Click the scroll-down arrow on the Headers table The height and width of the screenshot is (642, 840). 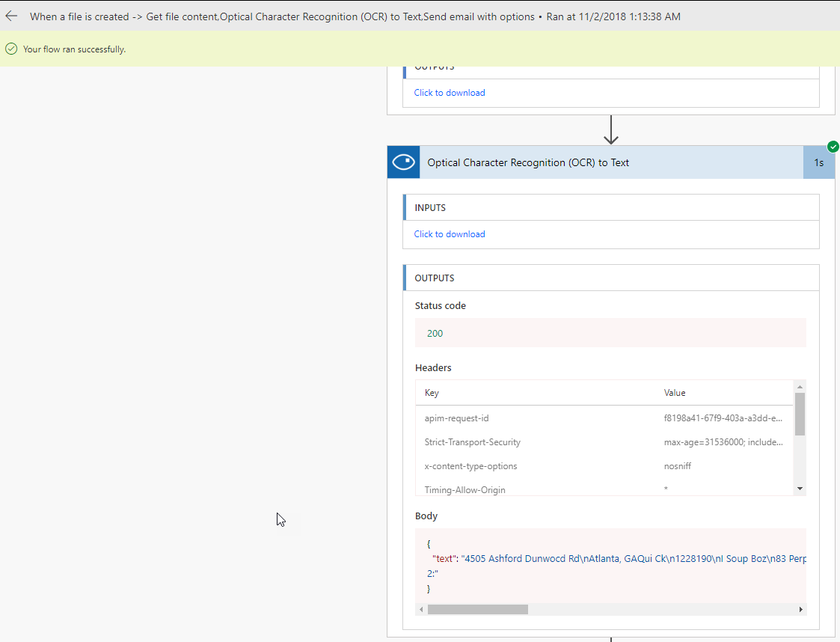point(800,488)
